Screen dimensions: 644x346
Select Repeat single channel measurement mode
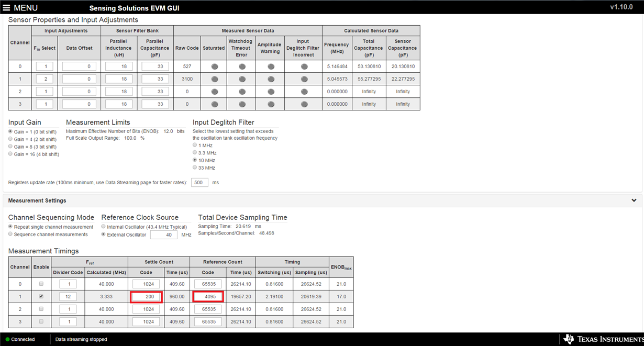tap(11, 227)
